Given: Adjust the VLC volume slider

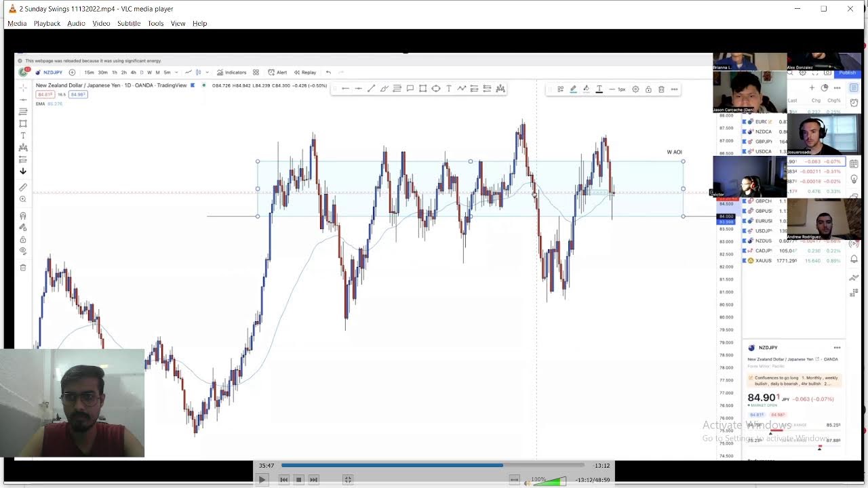Looking at the screenshot, I should coord(551,481).
